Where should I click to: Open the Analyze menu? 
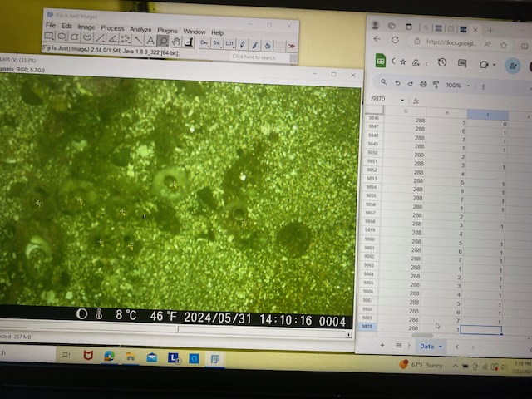[140, 30]
